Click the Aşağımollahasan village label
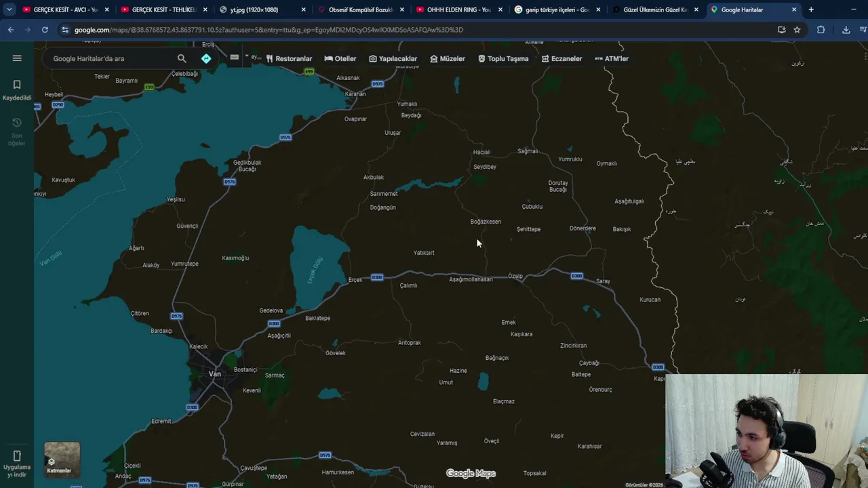 pos(471,279)
